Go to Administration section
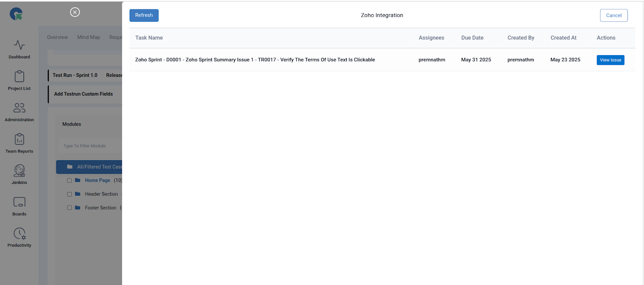The image size is (644, 285). click(x=19, y=107)
